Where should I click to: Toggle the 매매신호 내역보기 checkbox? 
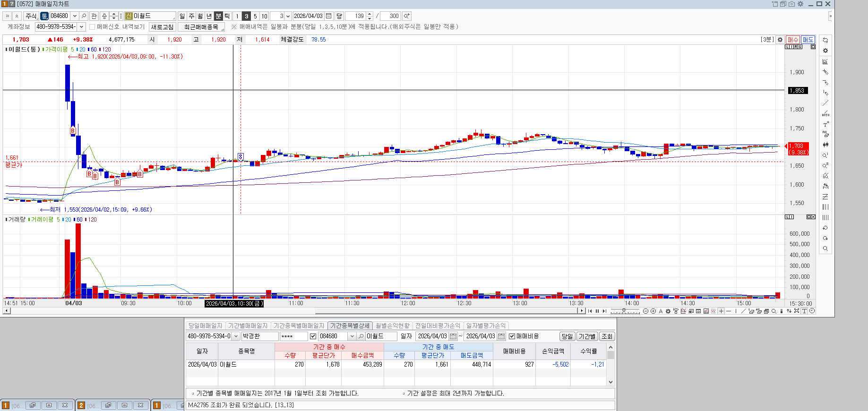click(x=92, y=27)
